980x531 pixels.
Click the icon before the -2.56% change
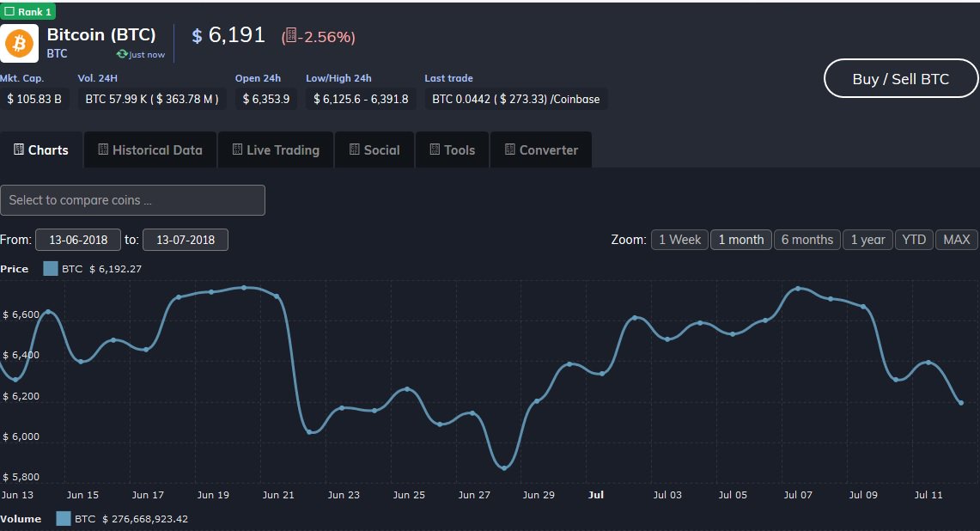click(290, 35)
